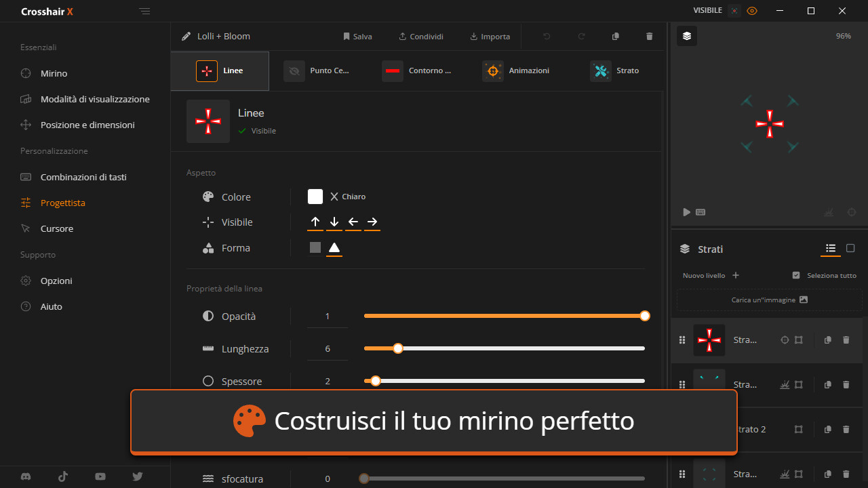Open the Discord link in sidebar footer
This screenshot has width=868, height=488.
pyautogui.click(x=26, y=476)
